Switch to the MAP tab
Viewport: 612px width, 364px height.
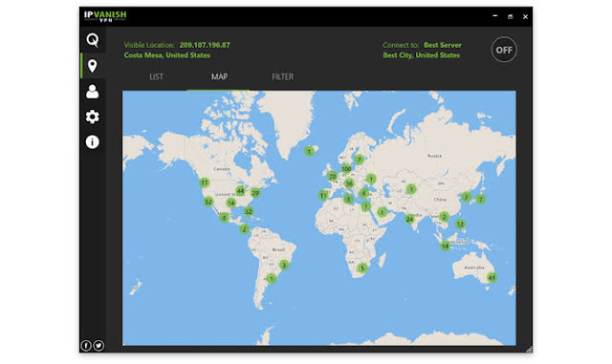coord(219,76)
